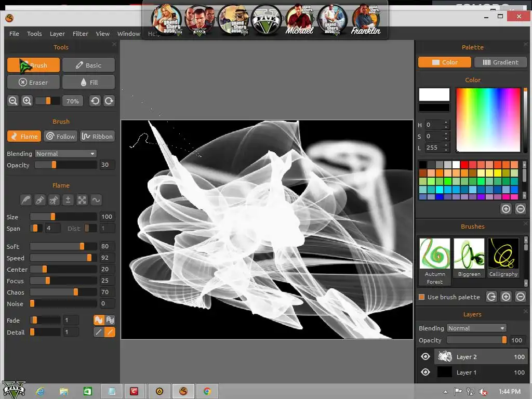Image resolution: width=532 pixels, height=399 pixels.
Task: Adjust the Soft slider
Action: click(x=63, y=246)
